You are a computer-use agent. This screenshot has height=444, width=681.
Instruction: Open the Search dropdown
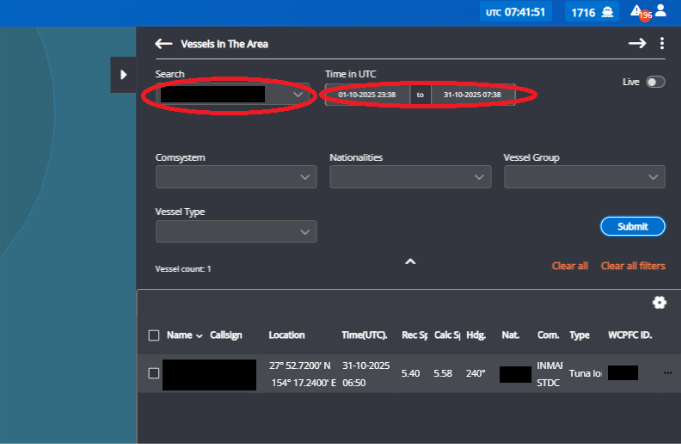(x=233, y=94)
